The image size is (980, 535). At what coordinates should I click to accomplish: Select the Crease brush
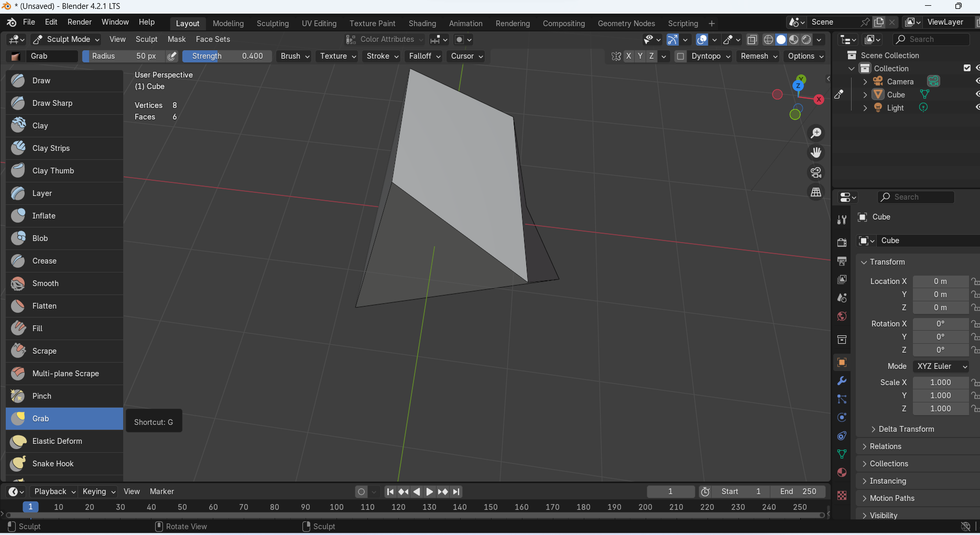(64, 261)
